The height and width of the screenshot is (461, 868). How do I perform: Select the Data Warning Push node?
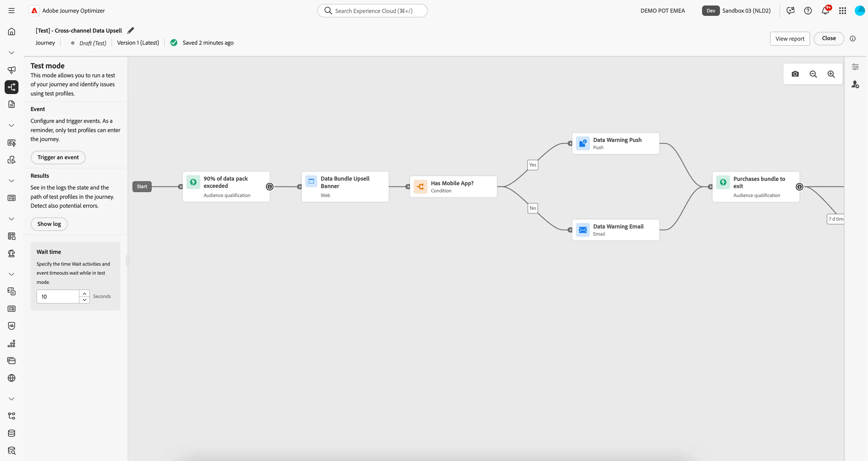pyautogui.click(x=616, y=144)
